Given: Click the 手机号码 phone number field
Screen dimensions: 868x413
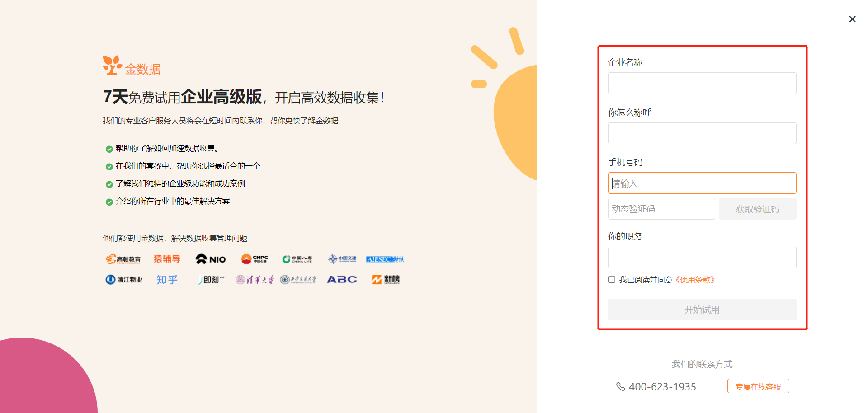Looking at the screenshot, I should 702,183.
